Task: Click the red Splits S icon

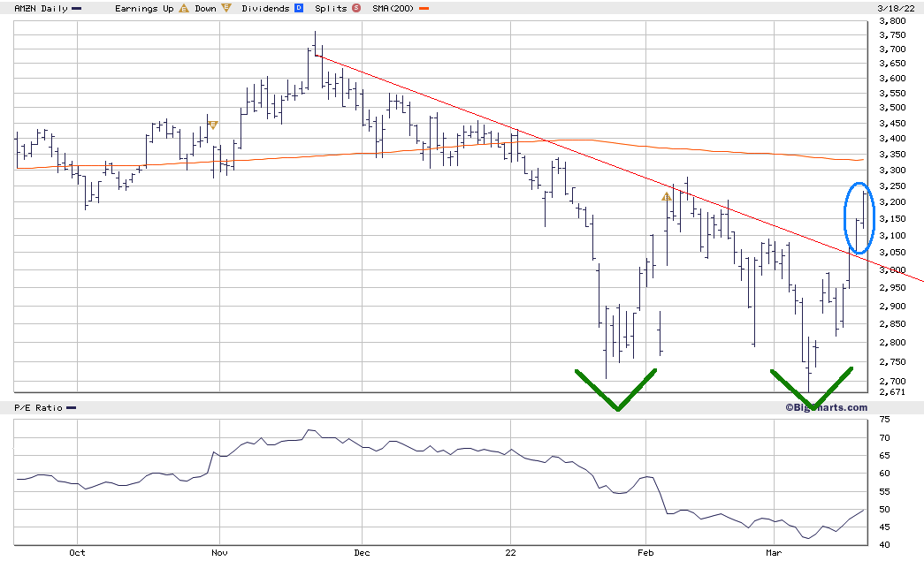Action: [x=356, y=8]
